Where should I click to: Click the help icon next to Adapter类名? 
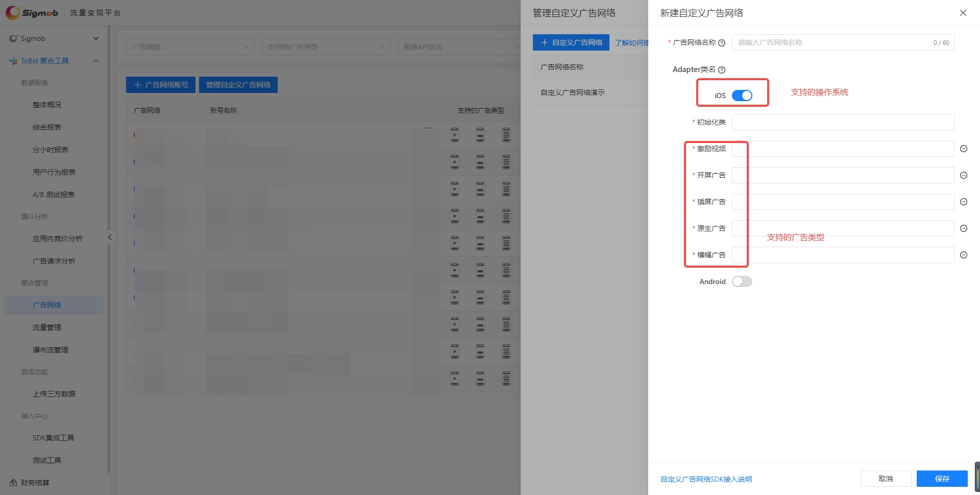click(x=722, y=69)
